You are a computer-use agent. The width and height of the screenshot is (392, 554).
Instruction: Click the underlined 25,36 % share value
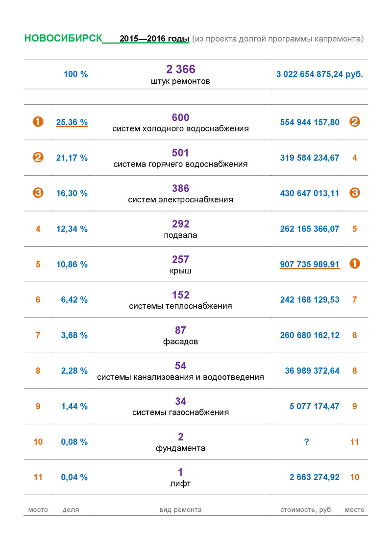tap(72, 122)
